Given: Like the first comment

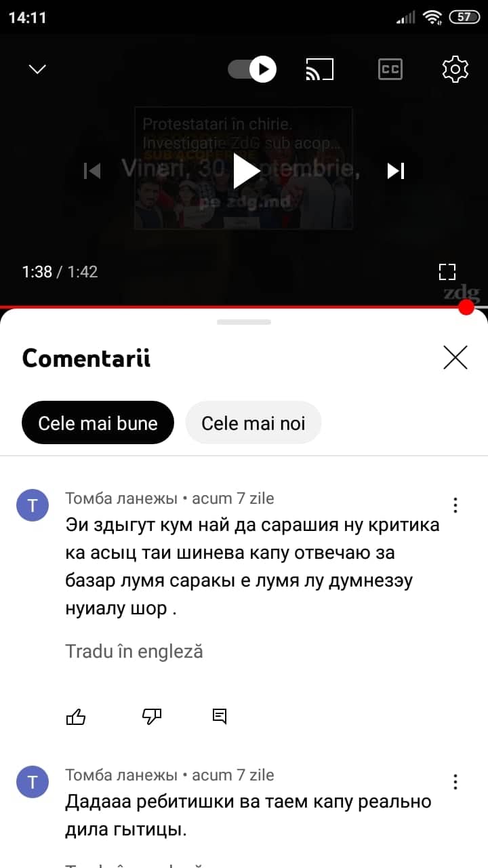Looking at the screenshot, I should (x=76, y=717).
